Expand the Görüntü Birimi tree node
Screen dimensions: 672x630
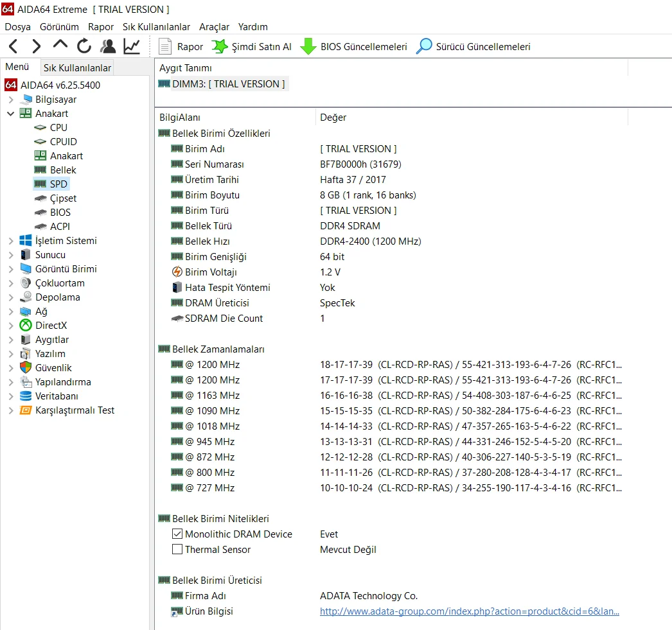point(11,269)
